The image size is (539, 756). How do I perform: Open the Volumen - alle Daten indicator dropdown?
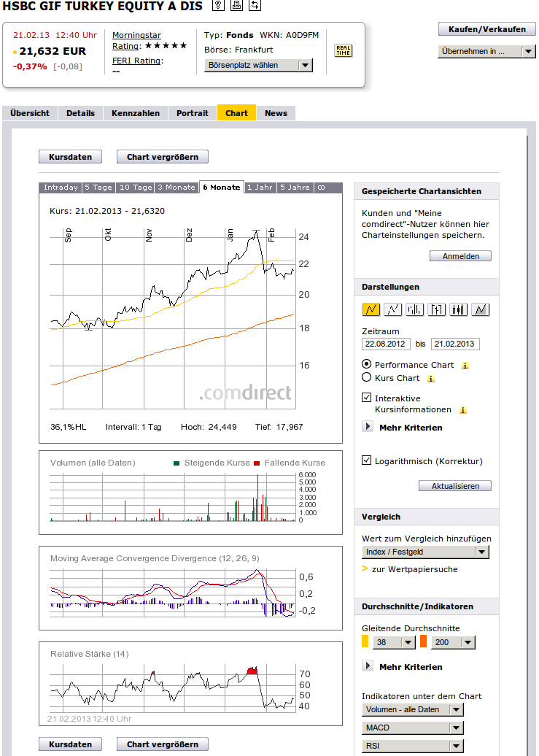(413, 709)
